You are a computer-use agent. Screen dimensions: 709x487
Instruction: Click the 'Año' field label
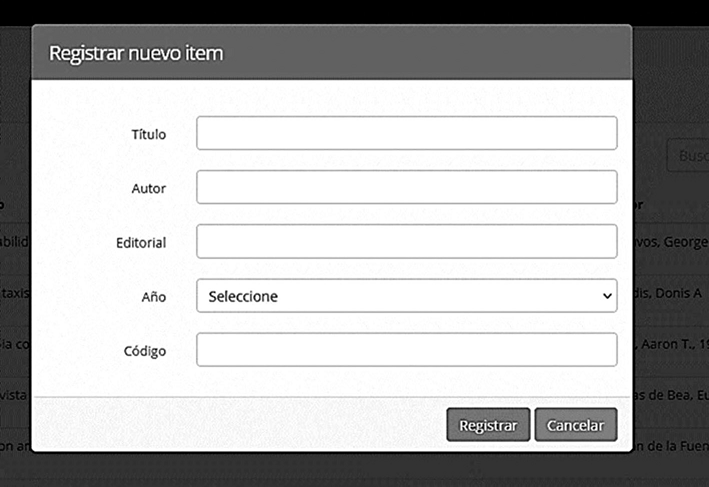pyautogui.click(x=154, y=297)
